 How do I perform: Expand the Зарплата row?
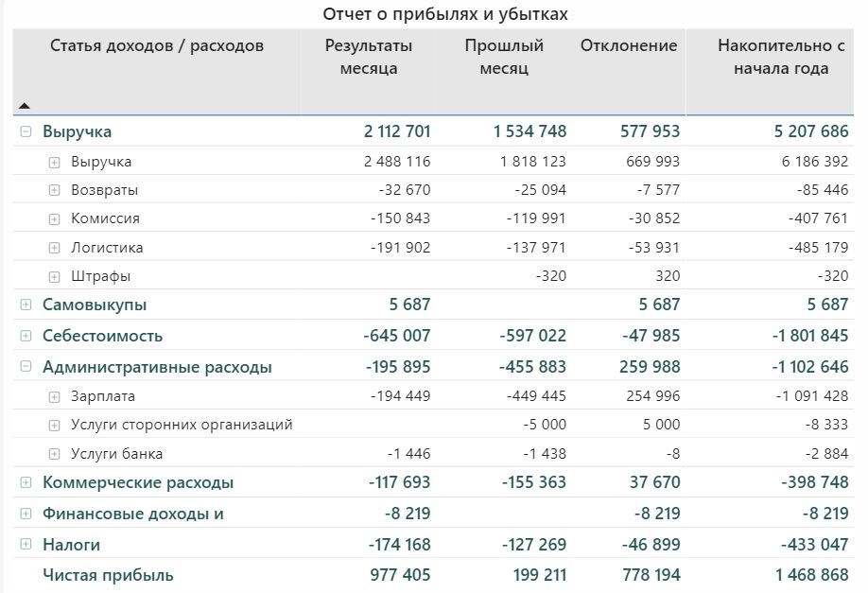coord(54,397)
